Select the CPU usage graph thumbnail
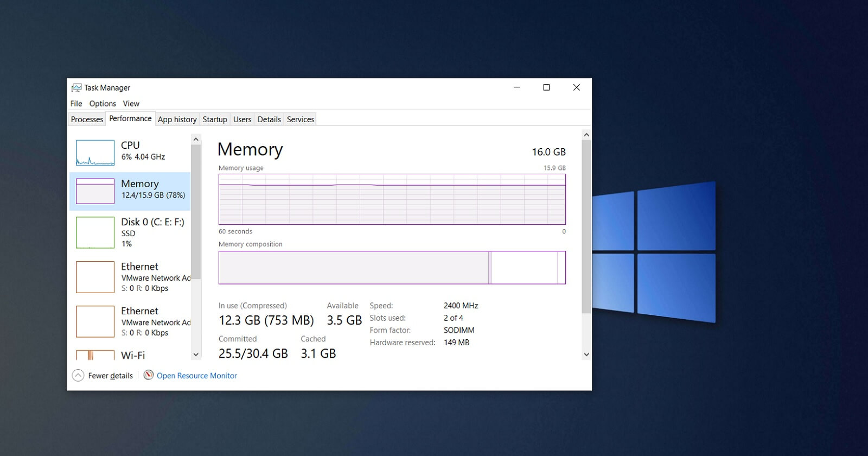This screenshot has width=868, height=456. [x=95, y=153]
